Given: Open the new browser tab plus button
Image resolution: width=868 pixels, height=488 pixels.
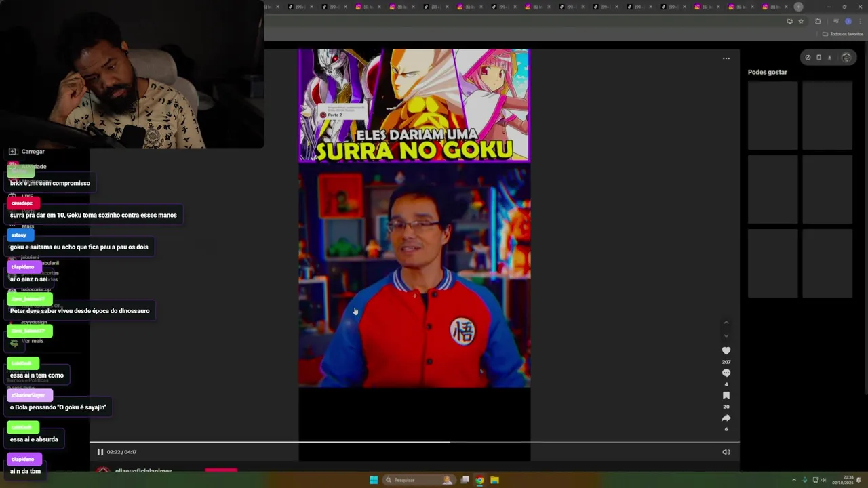Looking at the screenshot, I should [798, 7].
